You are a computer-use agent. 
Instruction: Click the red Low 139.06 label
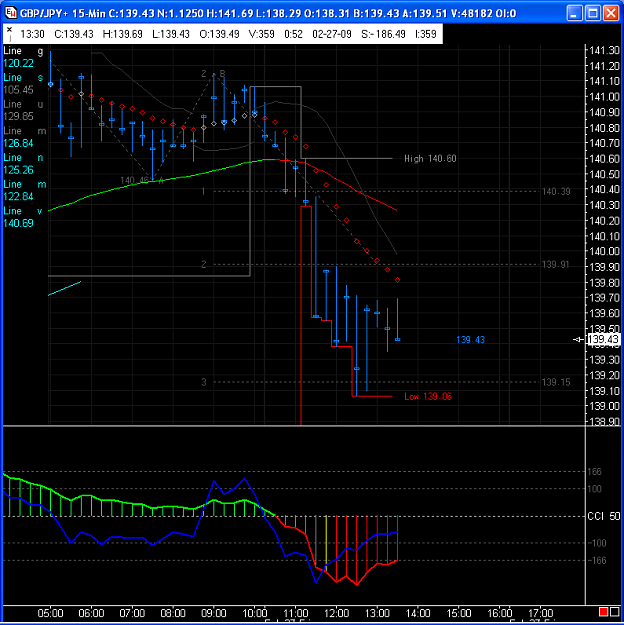click(428, 397)
